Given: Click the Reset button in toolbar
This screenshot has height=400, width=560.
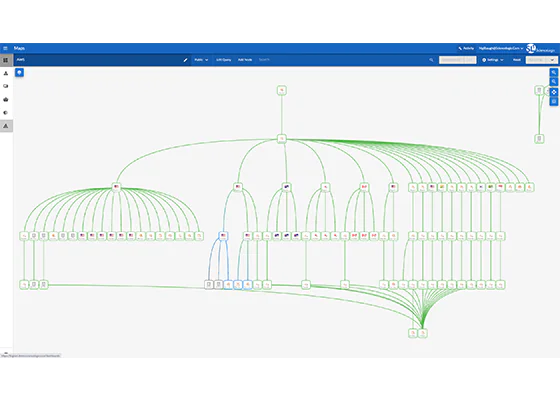Looking at the screenshot, I should [x=517, y=60].
